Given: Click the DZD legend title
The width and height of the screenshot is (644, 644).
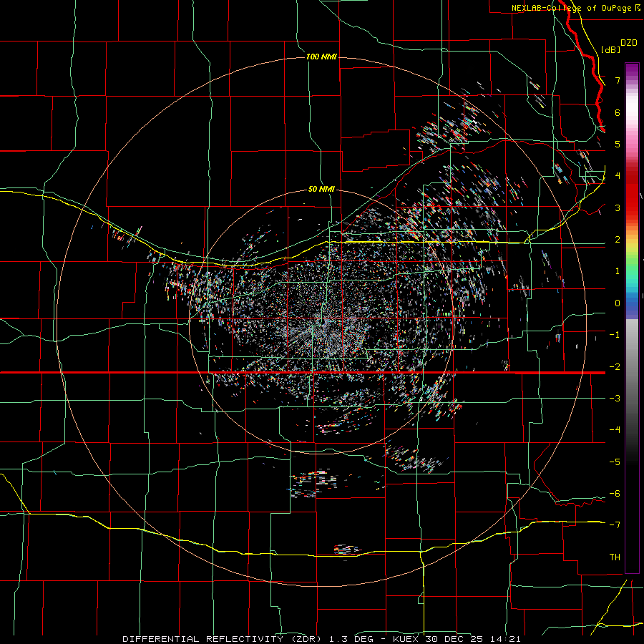Looking at the screenshot, I should tap(629, 43).
